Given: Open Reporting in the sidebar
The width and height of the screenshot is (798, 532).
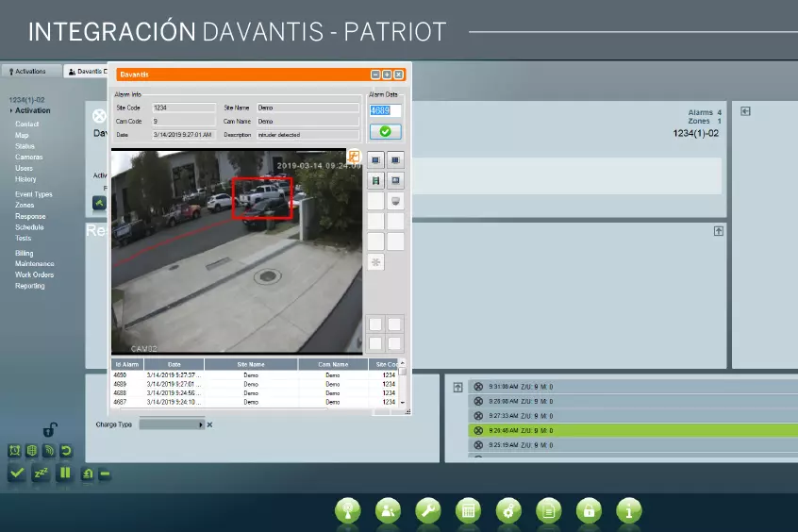Looking at the screenshot, I should coord(30,286).
